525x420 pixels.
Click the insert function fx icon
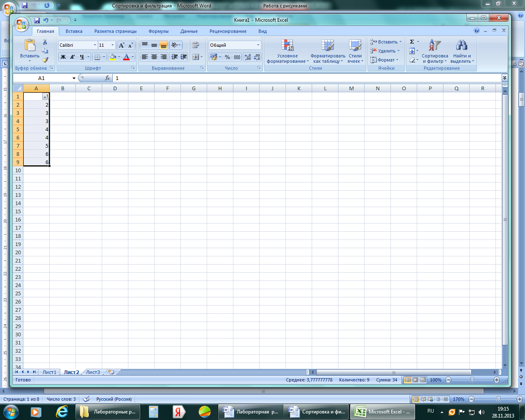tap(107, 78)
